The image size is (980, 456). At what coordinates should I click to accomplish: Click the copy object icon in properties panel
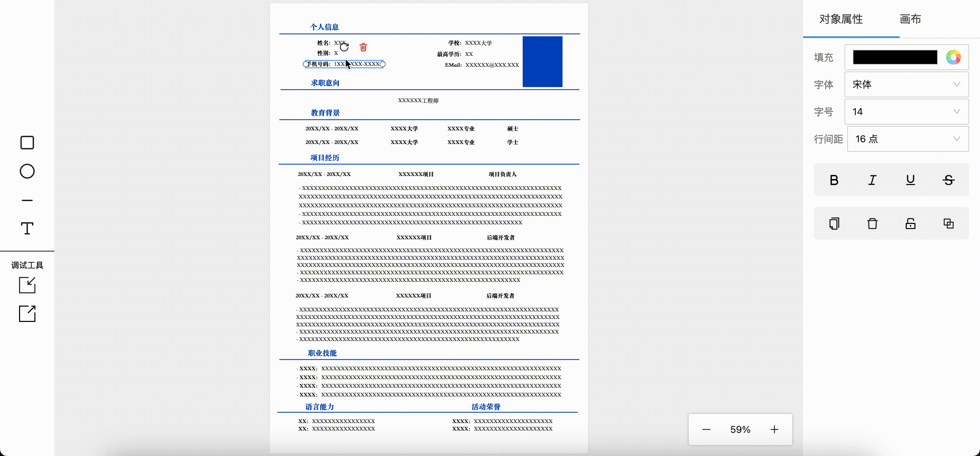(x=834, y=223)
